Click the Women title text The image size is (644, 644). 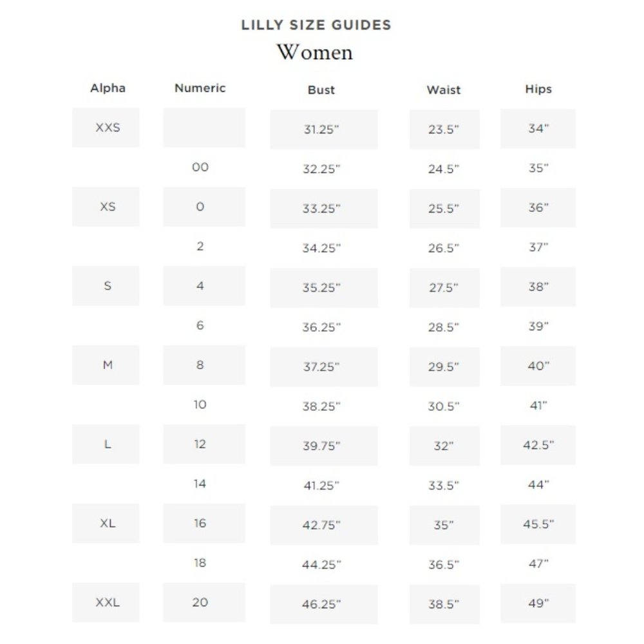point(315,52)
